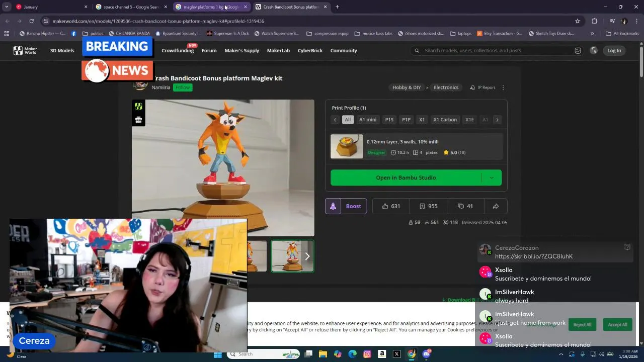Reject All cookies

[x=582, y=324]
